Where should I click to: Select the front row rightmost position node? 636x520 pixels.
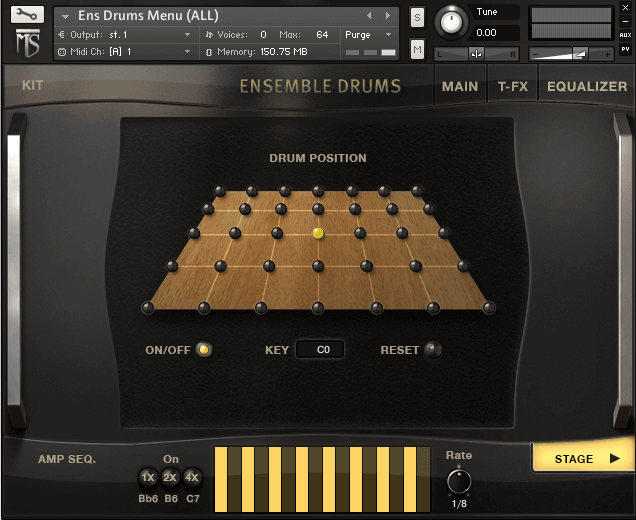(489, 307)
